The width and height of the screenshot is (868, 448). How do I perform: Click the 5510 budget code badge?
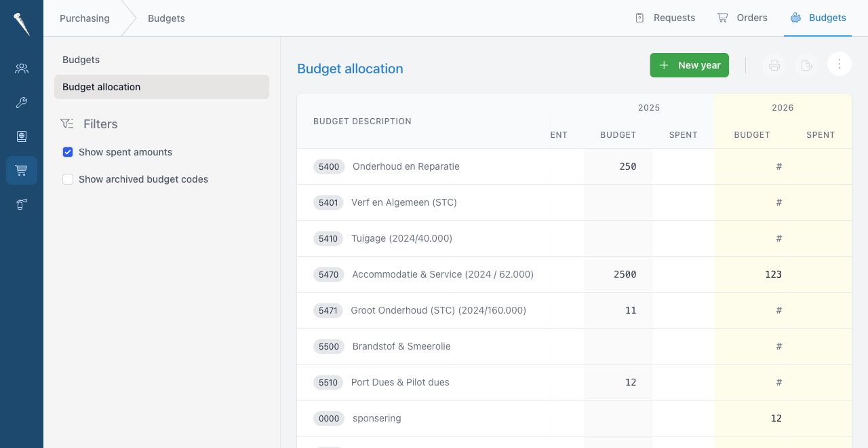(328, 382)
